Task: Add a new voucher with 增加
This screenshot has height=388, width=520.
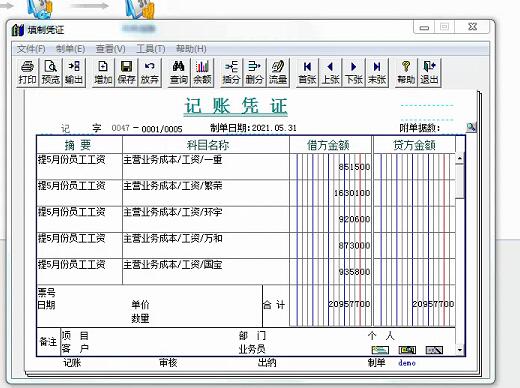Action: coord(103,72)
